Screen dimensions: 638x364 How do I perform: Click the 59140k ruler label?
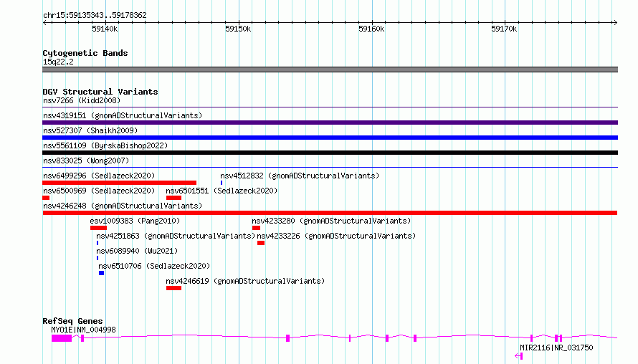pyautogui.click(x=105, y=29)
